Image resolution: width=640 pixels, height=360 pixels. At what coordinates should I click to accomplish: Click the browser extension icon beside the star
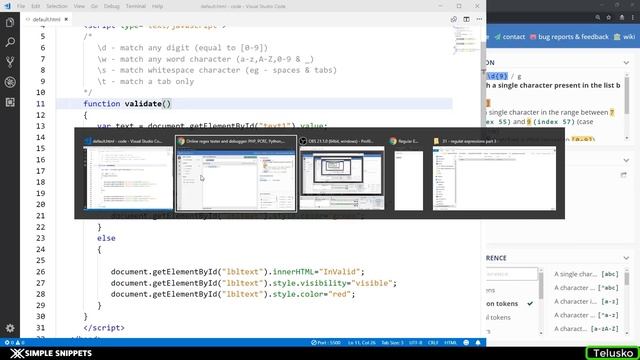point(622,18)
